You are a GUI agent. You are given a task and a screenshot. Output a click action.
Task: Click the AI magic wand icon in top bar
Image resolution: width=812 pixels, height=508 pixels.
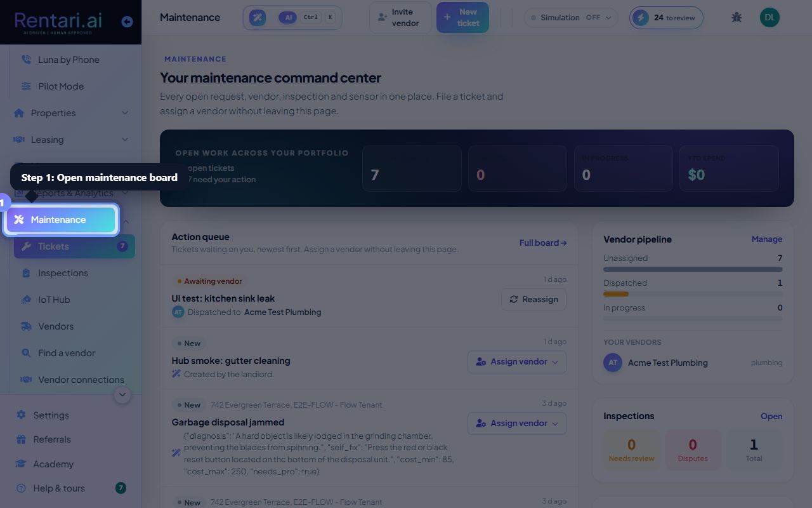coord(258,18)
